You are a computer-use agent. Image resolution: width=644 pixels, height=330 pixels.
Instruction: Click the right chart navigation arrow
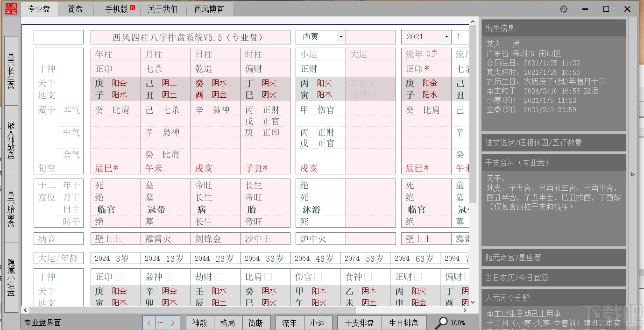tap(173, 322)
